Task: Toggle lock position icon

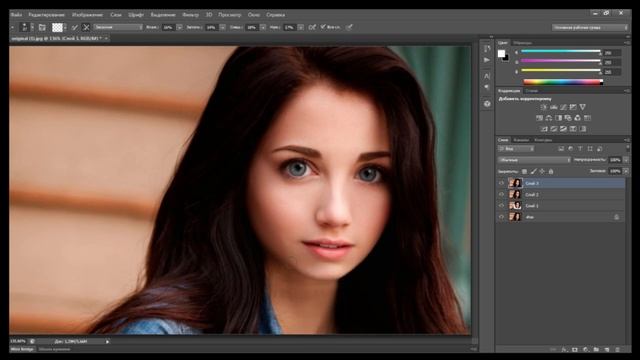Action: (542, 171)
